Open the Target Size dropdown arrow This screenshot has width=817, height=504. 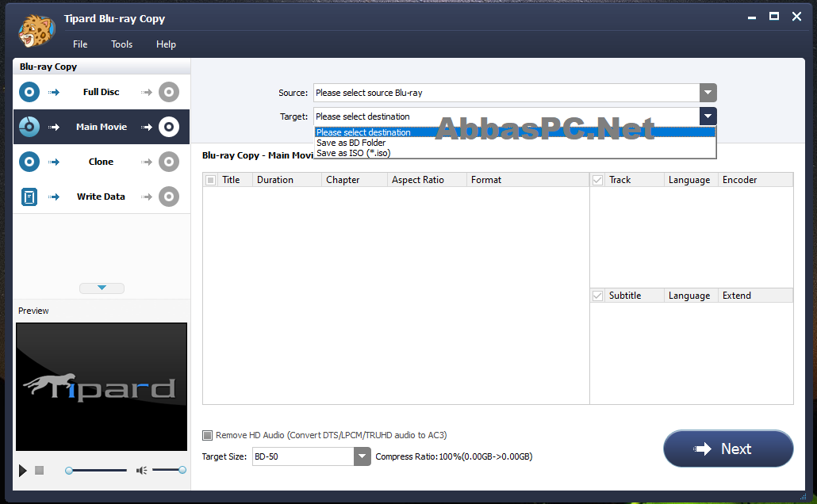tap(362, 456)
